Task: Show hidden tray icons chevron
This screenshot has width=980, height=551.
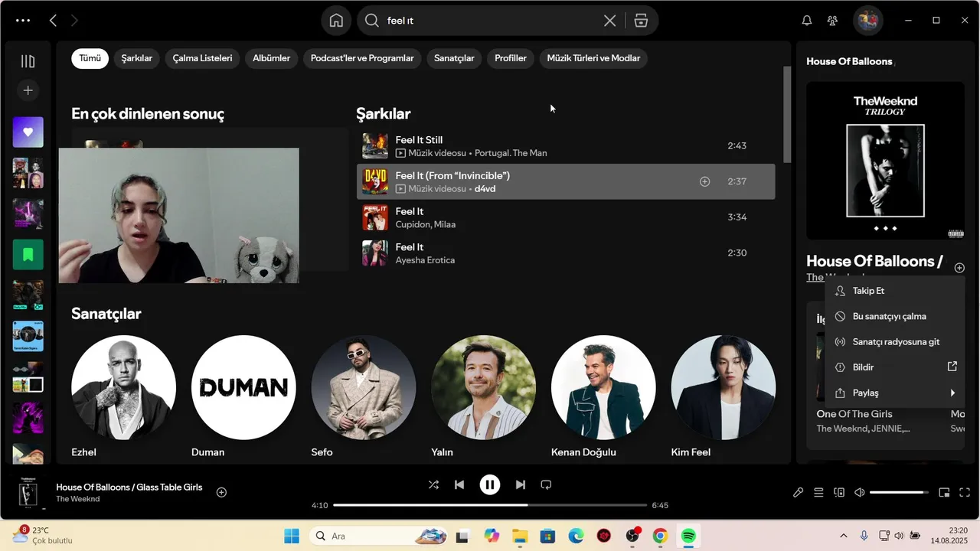Action: coord(844,536)
